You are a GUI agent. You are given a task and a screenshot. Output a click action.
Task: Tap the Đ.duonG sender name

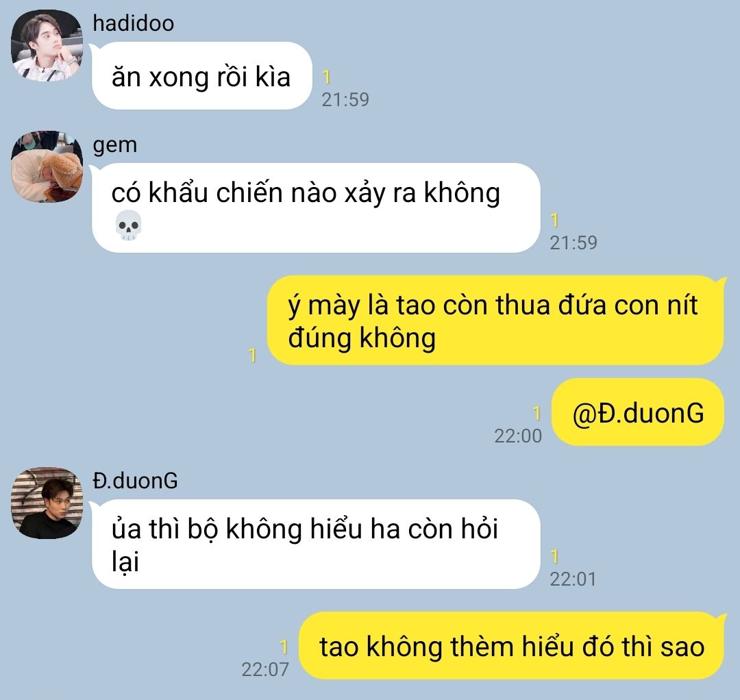(135, 481)
